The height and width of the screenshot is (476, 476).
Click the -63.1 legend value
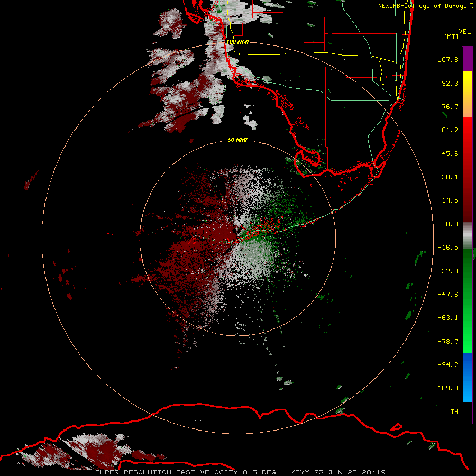(x=448, y=318)
